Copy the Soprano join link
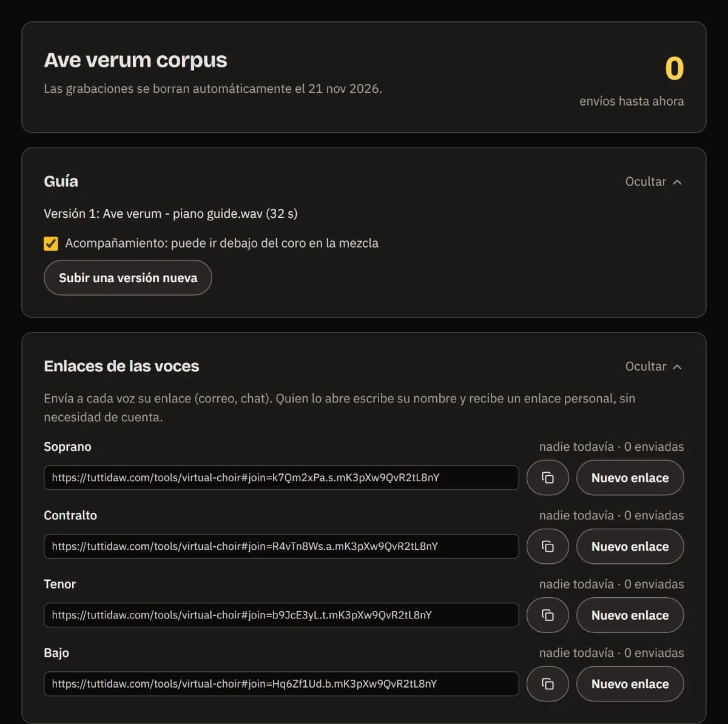This screenshot has width=728, height=724. click(547, 478)
